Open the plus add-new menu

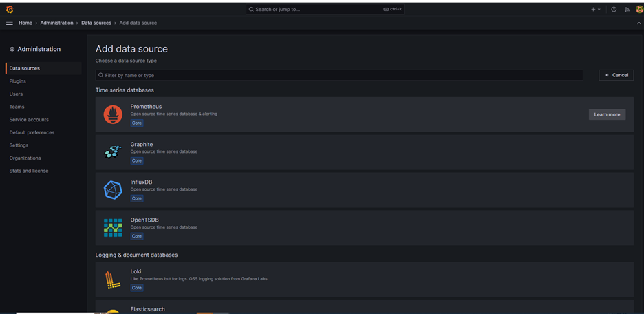(x=596, y=9)
